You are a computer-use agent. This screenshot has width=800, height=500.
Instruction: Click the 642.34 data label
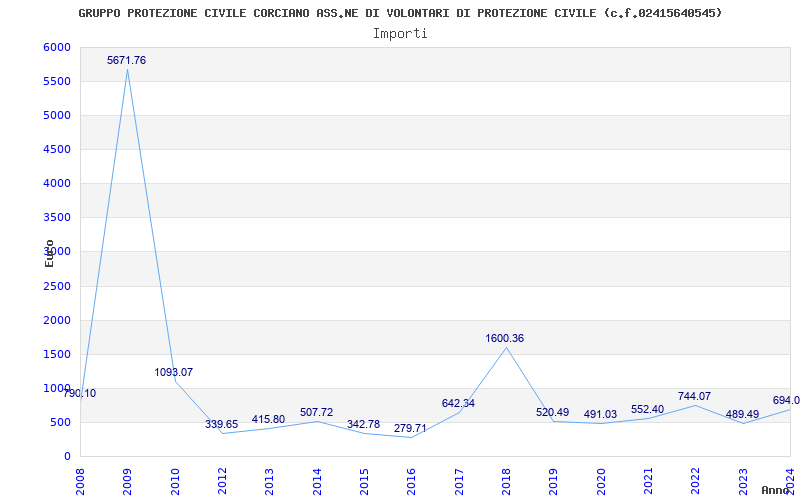coord(458,403)
